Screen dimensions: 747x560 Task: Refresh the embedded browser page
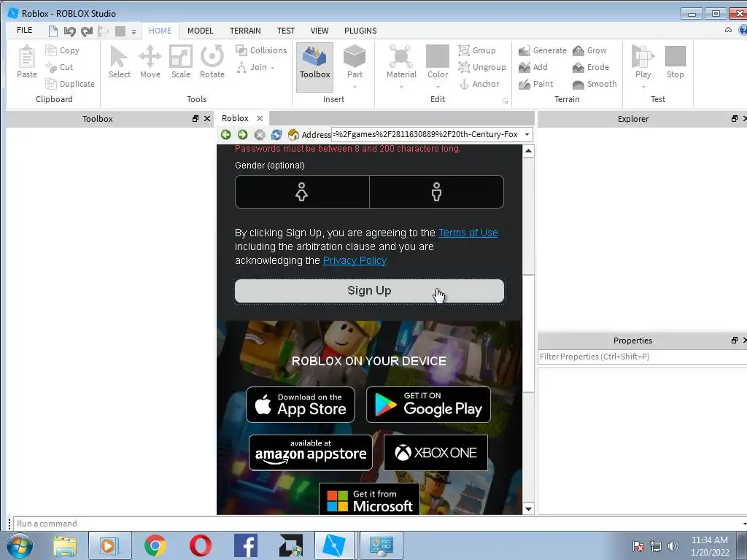pos(276,135)
